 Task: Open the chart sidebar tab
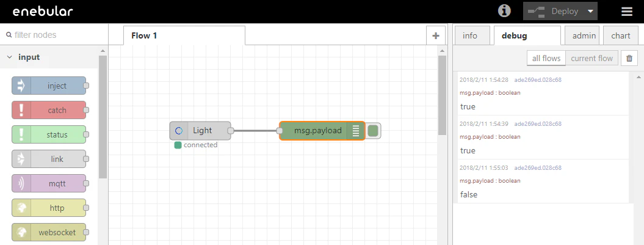621,35
